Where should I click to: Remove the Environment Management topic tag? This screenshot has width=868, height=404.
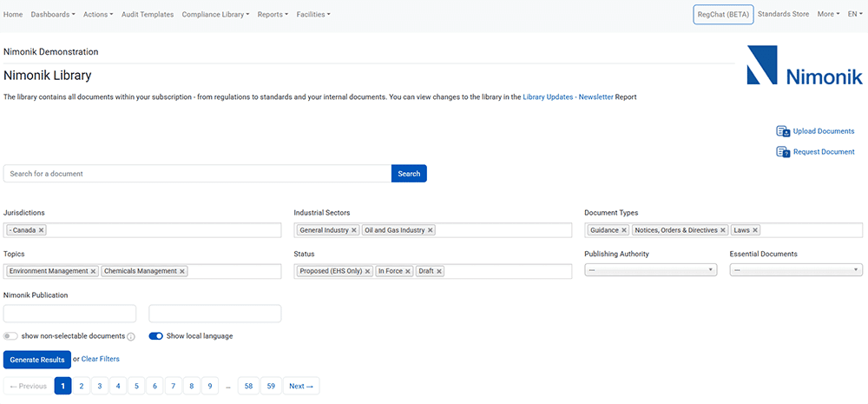pyautogui.click(x=93, y=271)
